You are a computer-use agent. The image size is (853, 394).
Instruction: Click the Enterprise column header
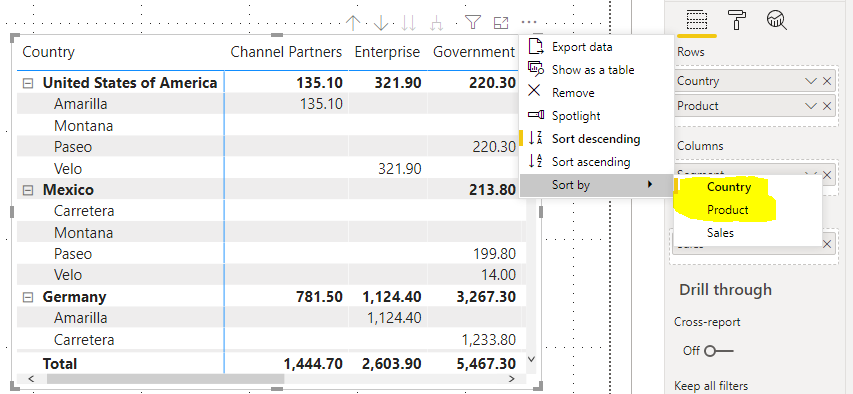coord(387,52)
